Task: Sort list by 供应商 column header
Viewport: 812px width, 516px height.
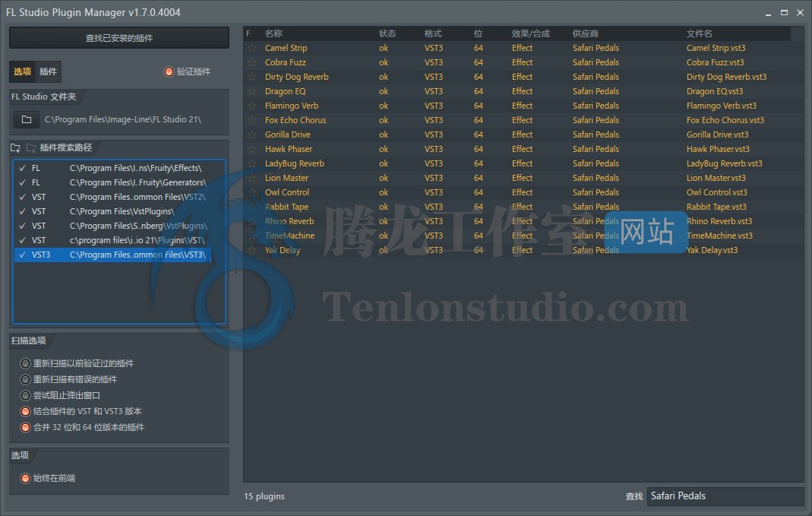Action: [586, 33]
